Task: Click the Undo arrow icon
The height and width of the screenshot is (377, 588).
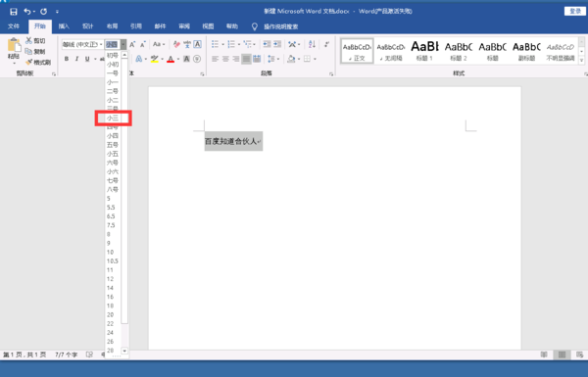Action: [x=27, y=12]
